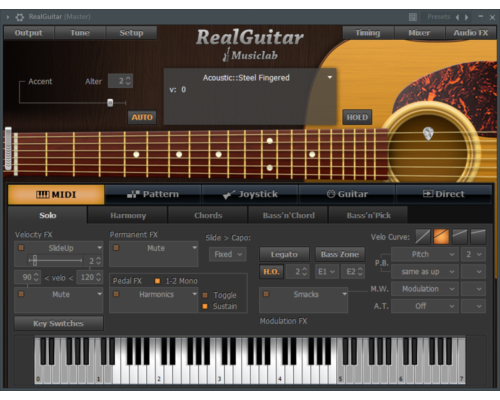Click the Setup button
Viewport: 500px width, 400px height.
pos(131,33)
